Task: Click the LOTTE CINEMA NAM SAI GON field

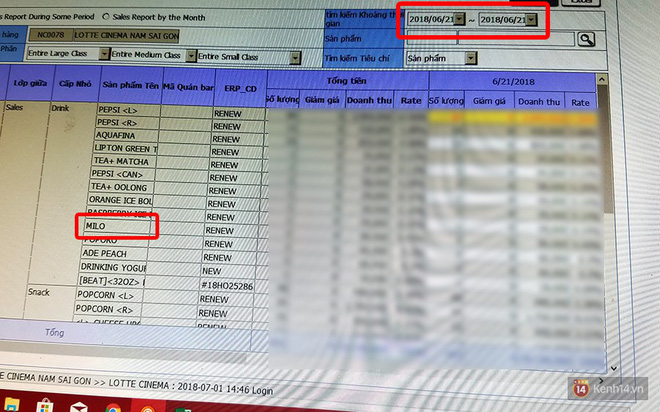Action: pos(126,36)
